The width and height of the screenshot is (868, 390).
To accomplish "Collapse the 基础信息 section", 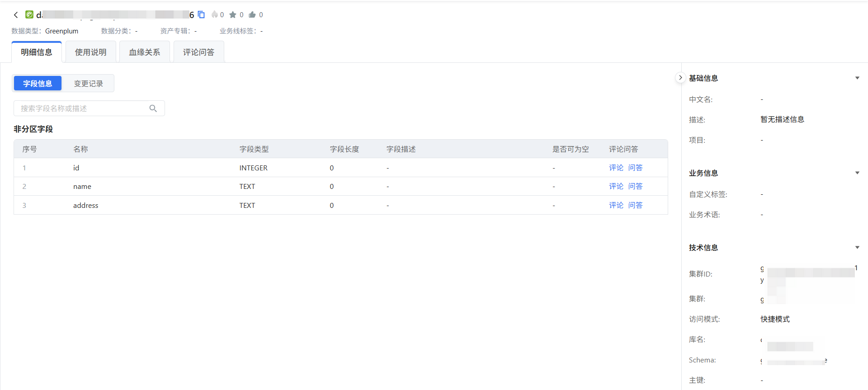I will coord(857,78).
